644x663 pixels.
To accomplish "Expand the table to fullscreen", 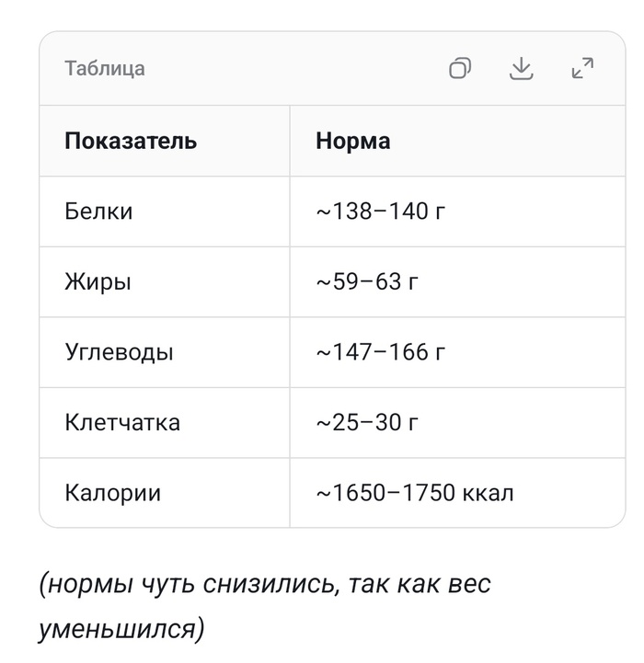I will (582, 68).
